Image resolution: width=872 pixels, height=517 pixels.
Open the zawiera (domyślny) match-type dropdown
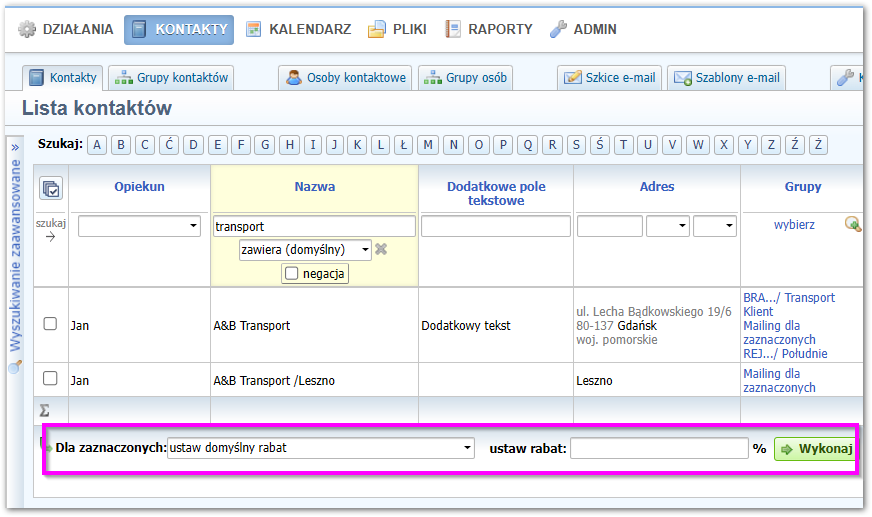(x=305, y=249)
